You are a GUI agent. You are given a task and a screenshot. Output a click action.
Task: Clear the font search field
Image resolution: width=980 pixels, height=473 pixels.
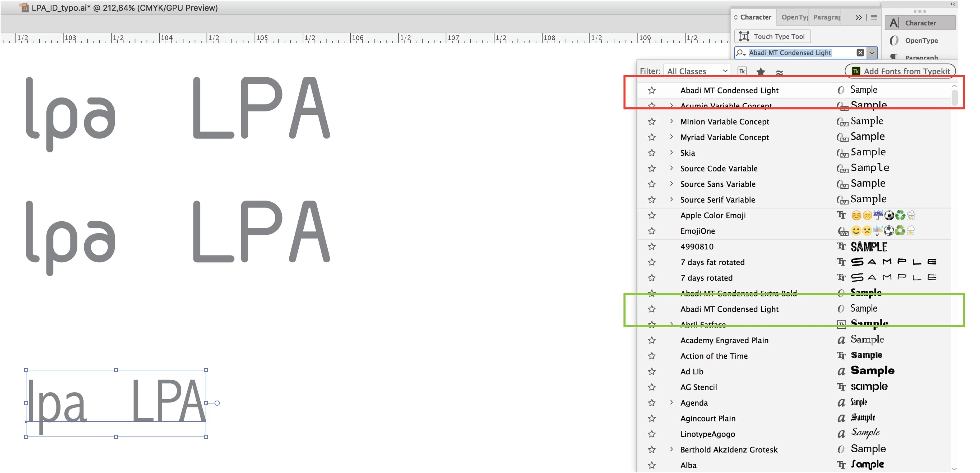point(860,52)
